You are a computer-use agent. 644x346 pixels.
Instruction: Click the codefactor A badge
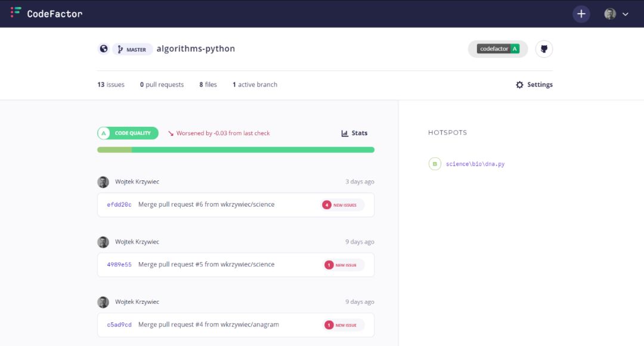point(498,49)
